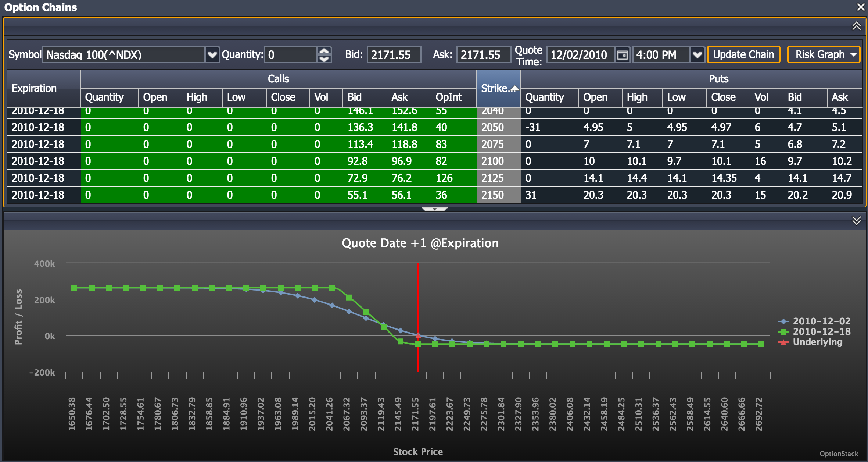Click calls bid 136.3 cell
868x462 pixels.
pyautogui.click(x=365, y=127)
